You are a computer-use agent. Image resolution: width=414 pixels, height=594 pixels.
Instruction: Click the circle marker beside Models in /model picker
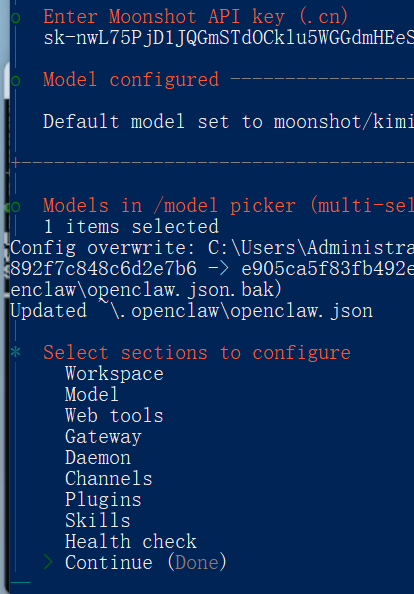point(16,207)
